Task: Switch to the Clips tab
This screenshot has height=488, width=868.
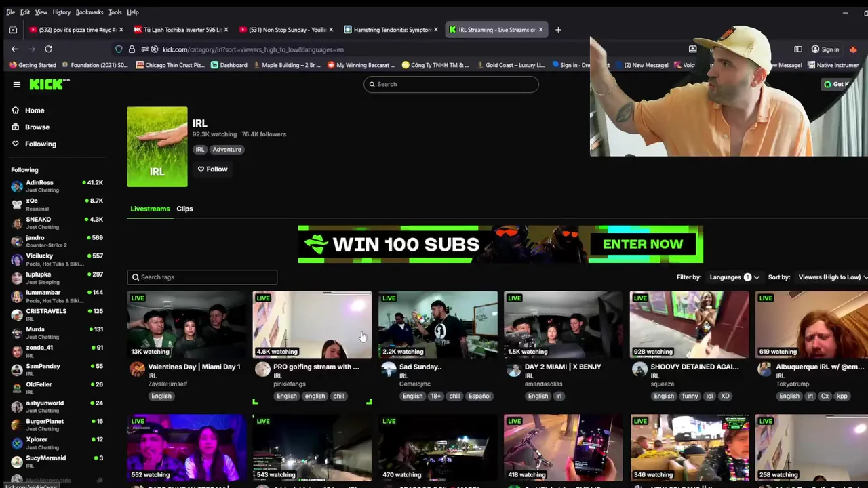Action: tap(184, 209)
